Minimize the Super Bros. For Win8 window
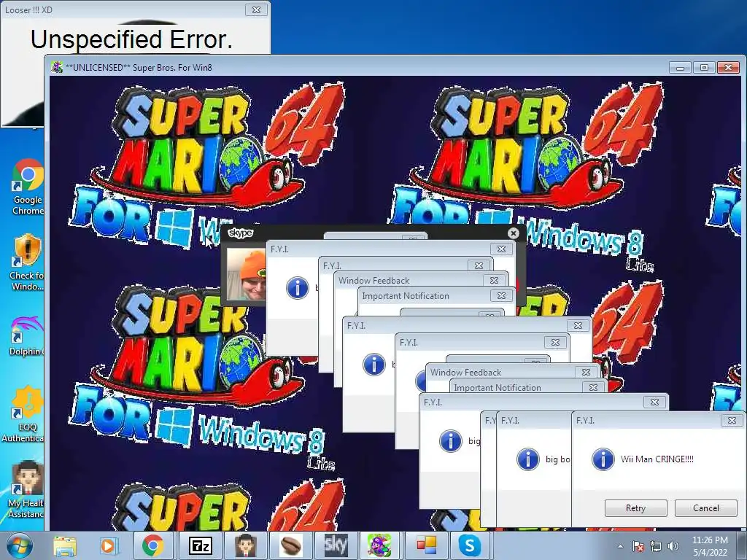 click(680, 68)
